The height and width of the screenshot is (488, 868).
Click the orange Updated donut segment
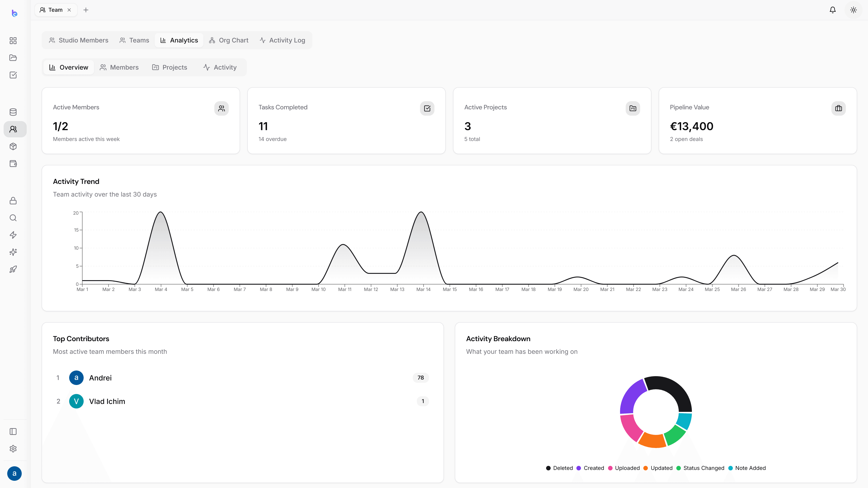(653, 441)
